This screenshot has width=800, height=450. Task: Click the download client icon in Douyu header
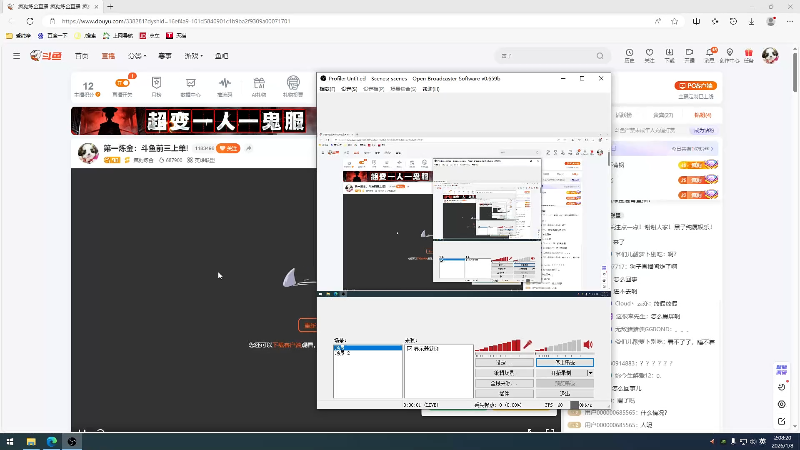click(669, 55)
